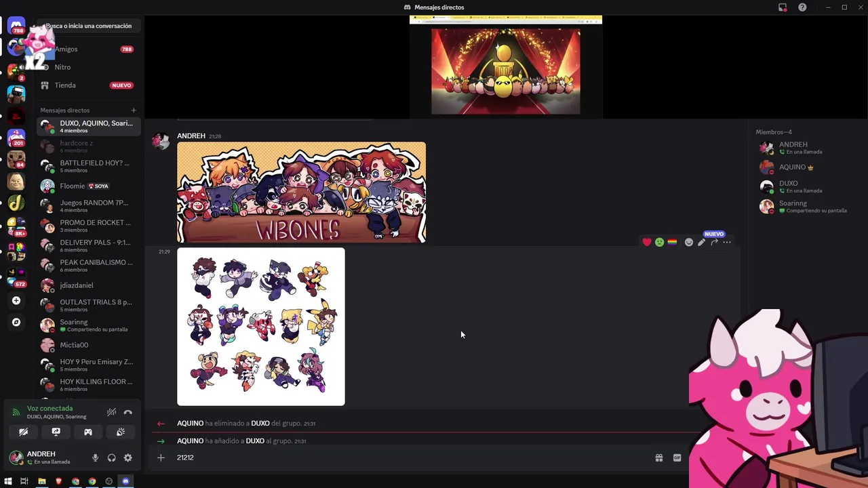Click ANDREH in the members list

pos(806,148)
